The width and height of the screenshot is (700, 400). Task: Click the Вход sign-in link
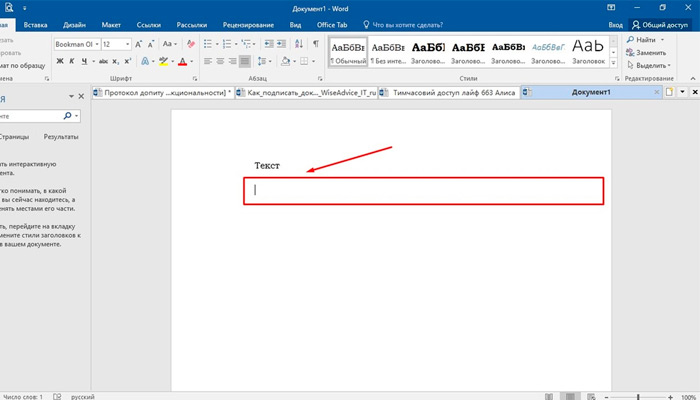point(615,25)
